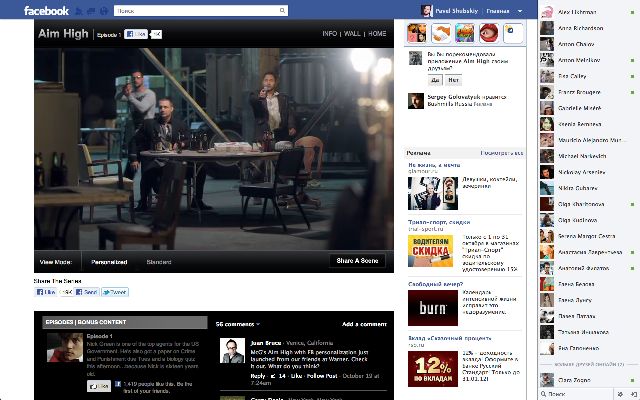Answer Да to the Aim High recommendation prompt

[x=435, y=80]
